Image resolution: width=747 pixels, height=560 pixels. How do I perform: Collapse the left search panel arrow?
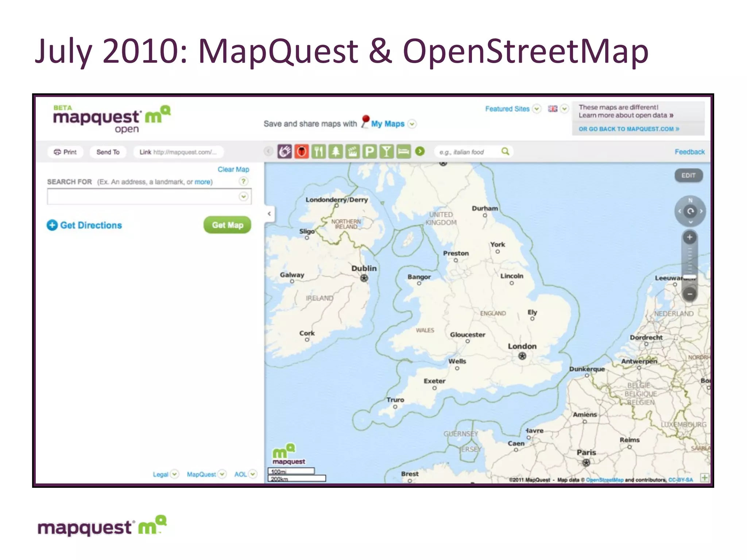pyautogui.click(x=269, y=214)
